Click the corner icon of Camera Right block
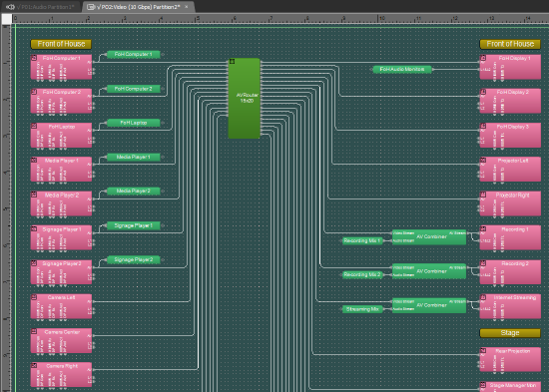Image resolution: width=549 pixels, height=392 pixels. (34, 365)
